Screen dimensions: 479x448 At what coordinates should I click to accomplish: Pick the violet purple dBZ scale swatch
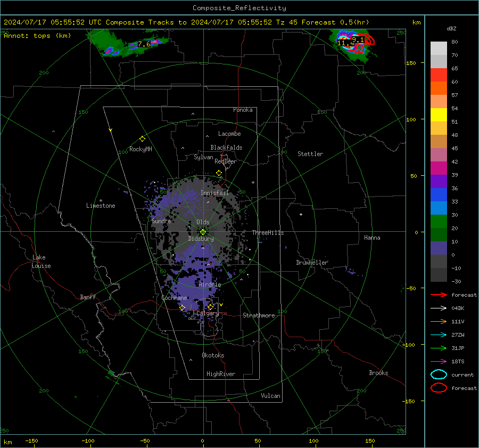[x=439, y=181]
